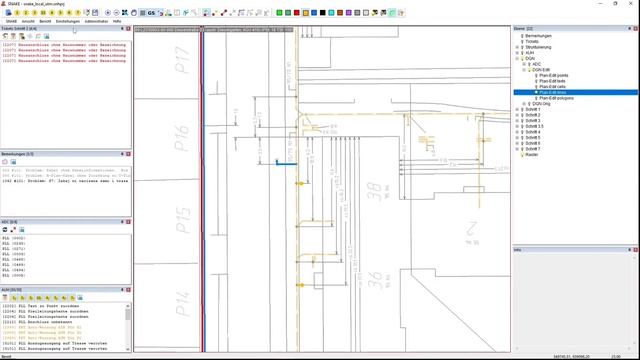Open the Administration menu
The width and height of the screenshot is (640, 360).
[x=96, y=21]
